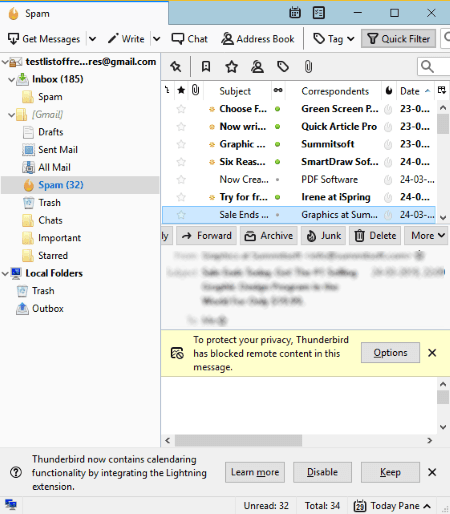The image size is (450, 514).
Task: Open the More actions dropdown
Action: 426,236
